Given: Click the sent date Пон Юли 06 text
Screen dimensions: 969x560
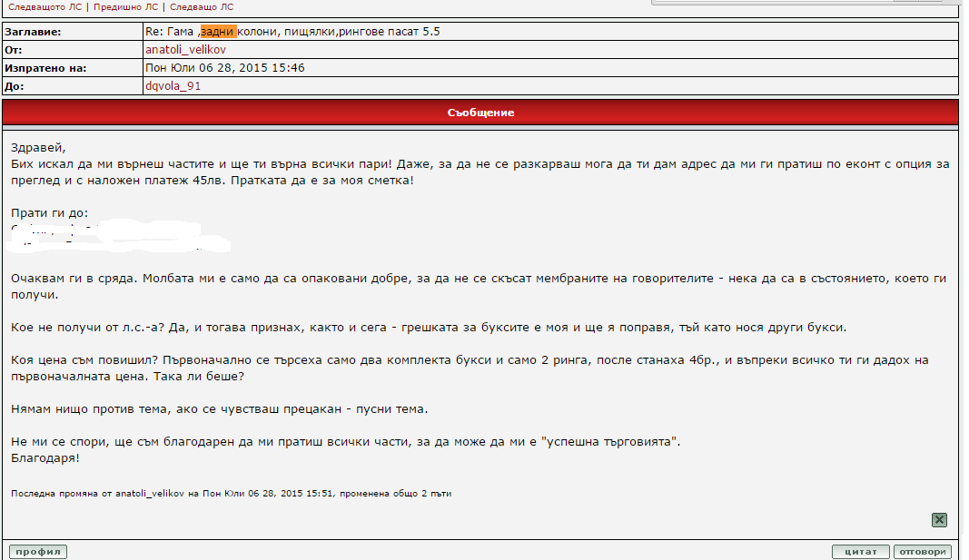Looking at the screenshot, I should coord(224,68).
